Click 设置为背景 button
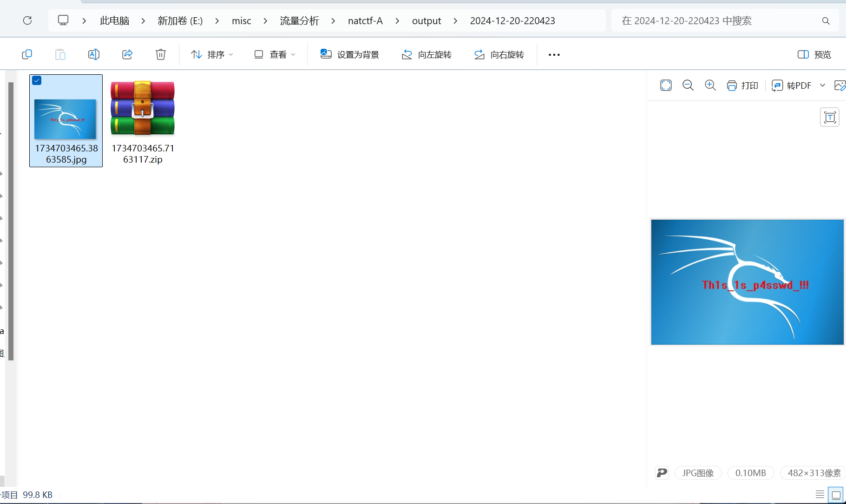The width and height of the screenshot is (846, 504). coord(350,55)
